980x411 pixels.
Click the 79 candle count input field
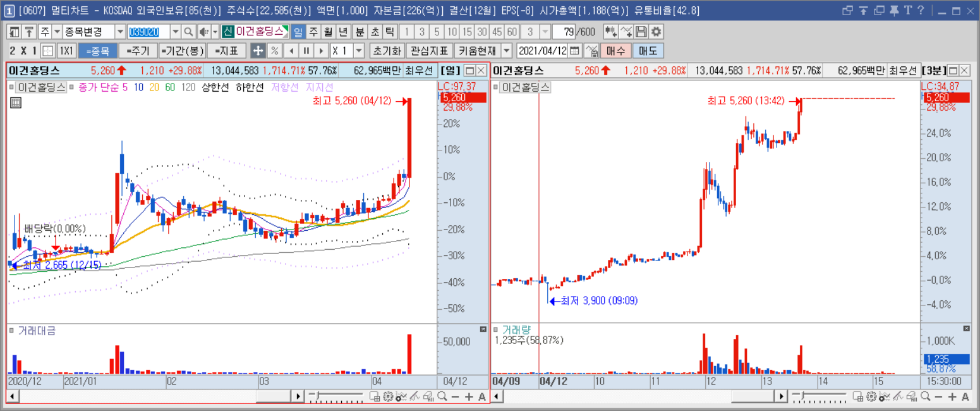pyautogui.click(x=564, y=32)
